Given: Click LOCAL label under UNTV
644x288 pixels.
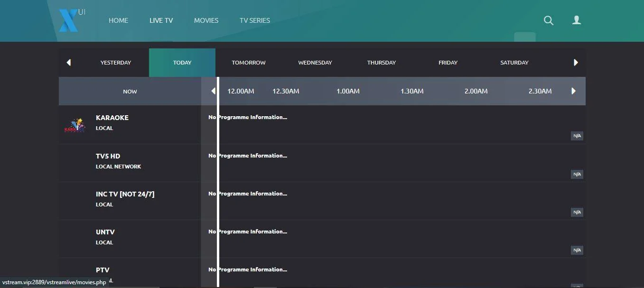Looking at the screenshot, I should coord(104,242).
